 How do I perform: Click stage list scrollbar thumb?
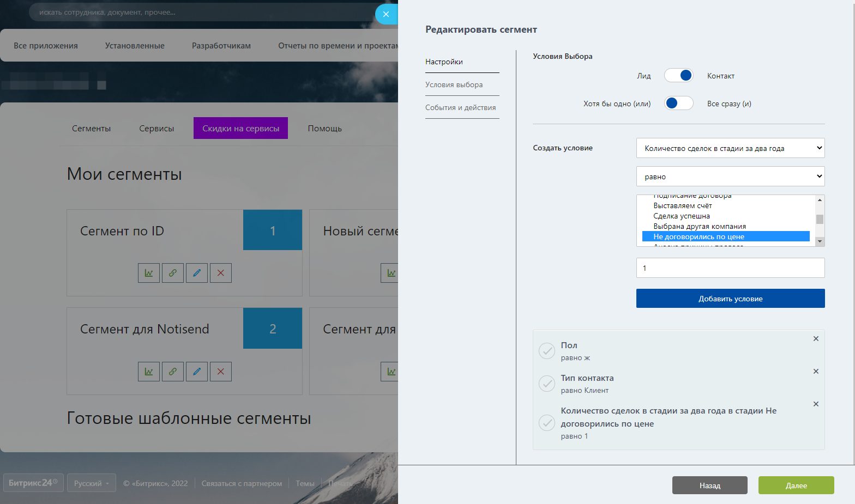[x=820, y=219]
